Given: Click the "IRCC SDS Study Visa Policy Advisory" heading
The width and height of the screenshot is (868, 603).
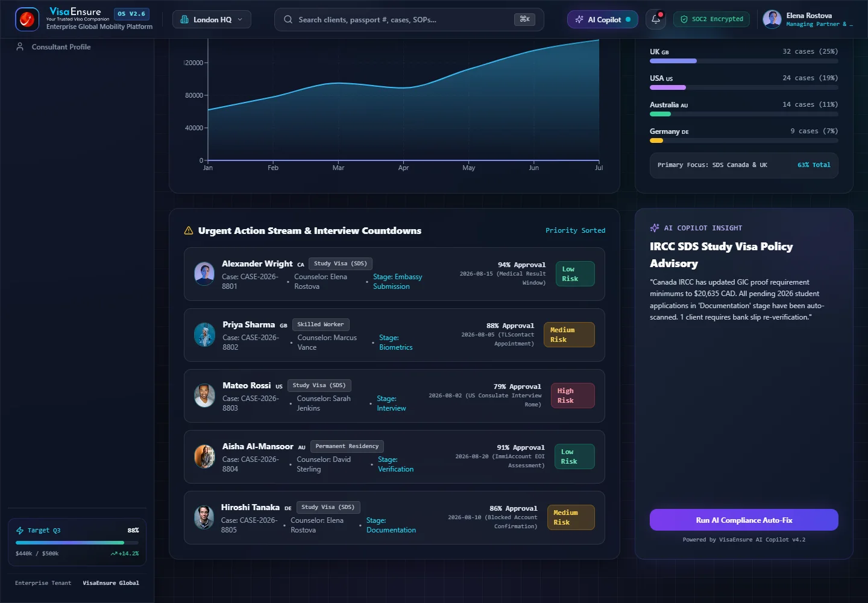Looking at the screenshot, I should click(x=722, y=255).
